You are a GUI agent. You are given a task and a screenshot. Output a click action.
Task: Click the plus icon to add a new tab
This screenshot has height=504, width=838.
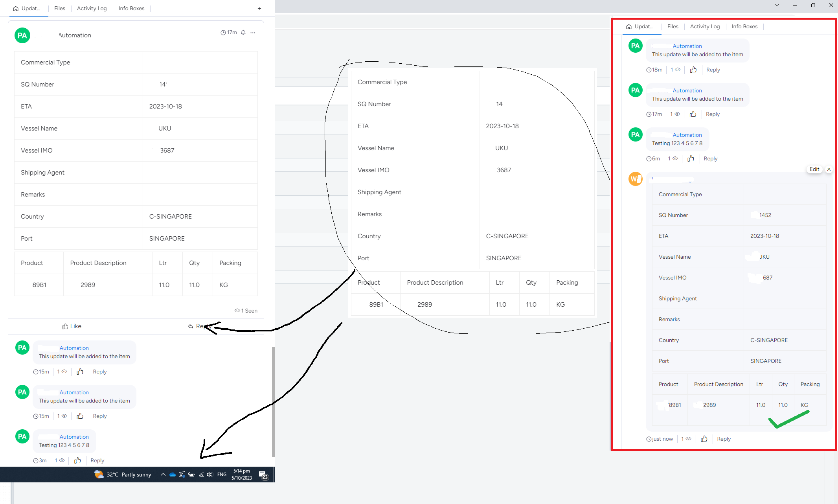click(259, 8)
